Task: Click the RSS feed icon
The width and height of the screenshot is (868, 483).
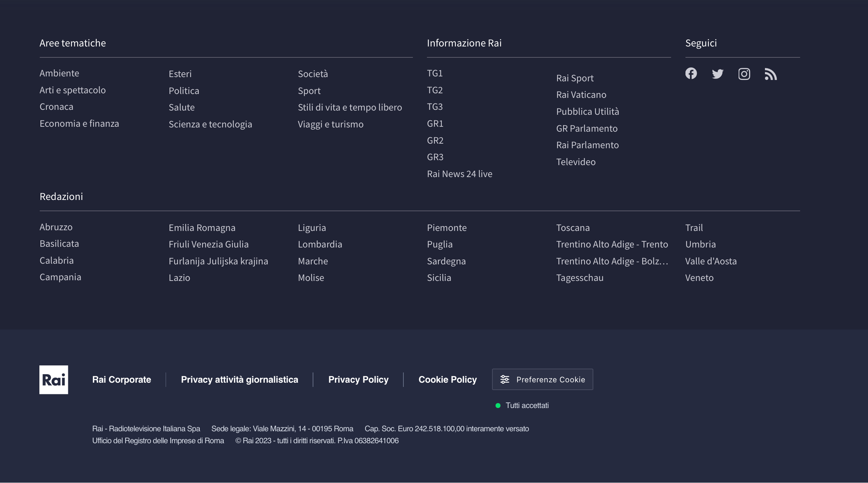Action: point(770,74)
